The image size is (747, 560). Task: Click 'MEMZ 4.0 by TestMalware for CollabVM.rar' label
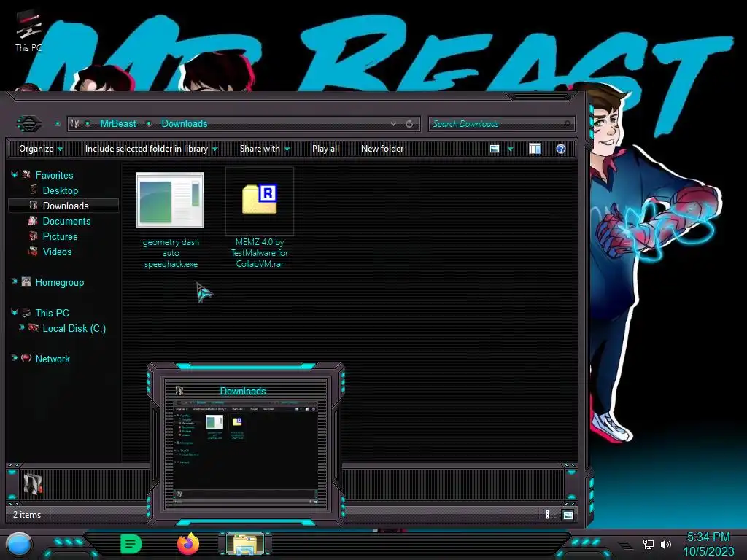click(260, 253)
